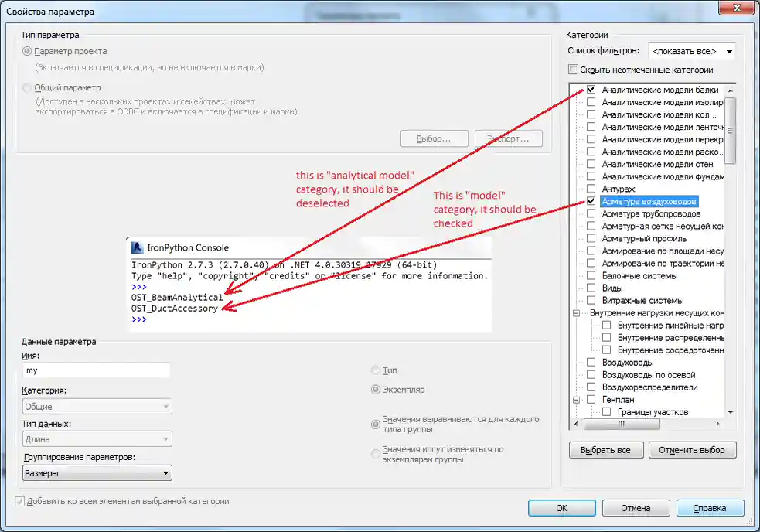Check the "Воздухораспределители" category
Image resolution: width=760 pixels, height=532 pixels.
591,385
